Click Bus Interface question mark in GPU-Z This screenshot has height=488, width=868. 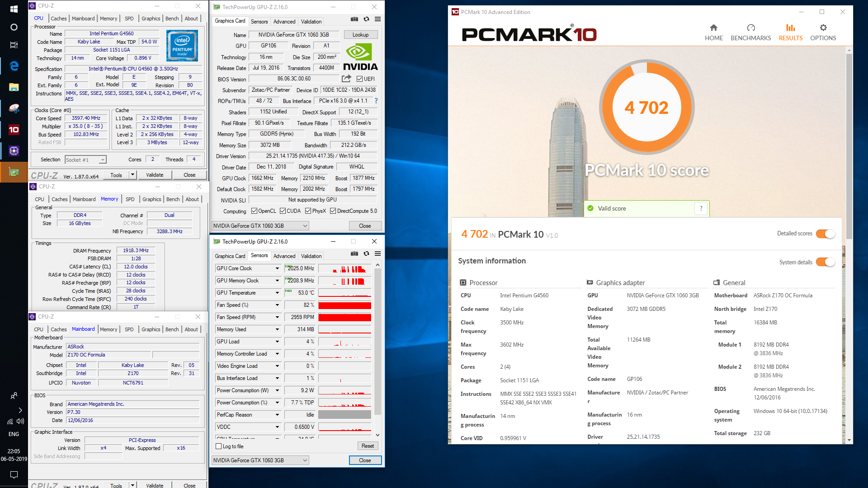(x=376, y=101)
